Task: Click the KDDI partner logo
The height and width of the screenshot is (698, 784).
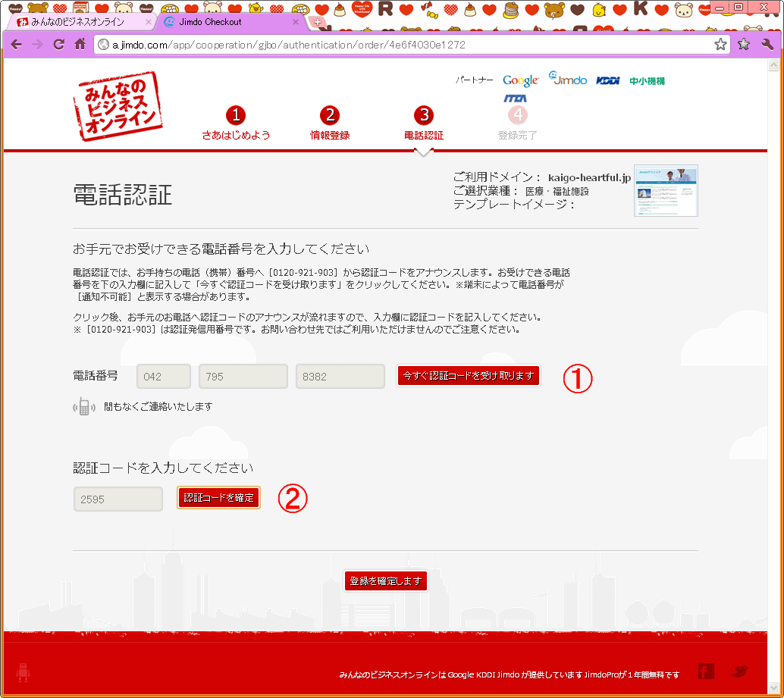Action: 608,80
